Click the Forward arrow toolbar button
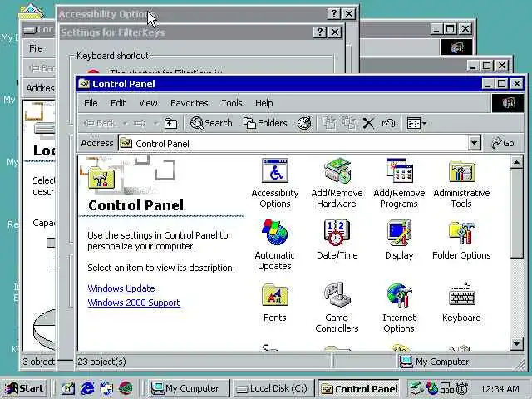The height and width of the screenshot is (399, 532). click(140, 123)
